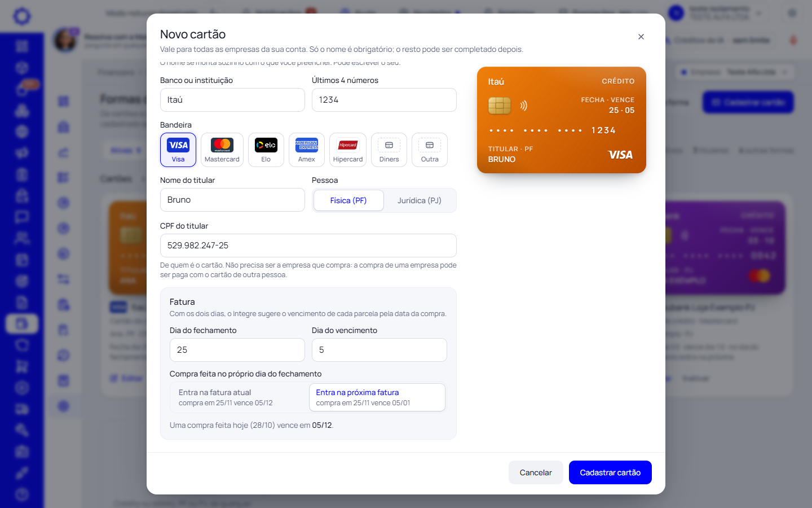
Task: Click the "25 · 05" dates on the card preview
Action: coord(621,110)
